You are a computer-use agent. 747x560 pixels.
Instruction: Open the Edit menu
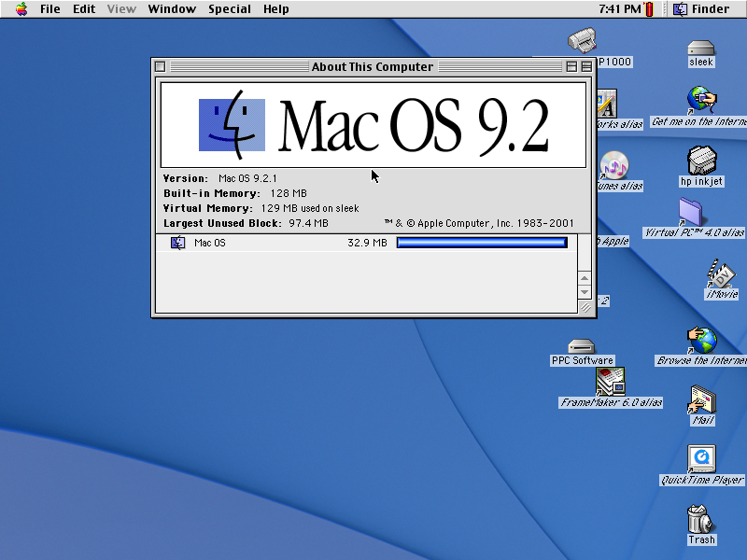click(x=84, y=9)
